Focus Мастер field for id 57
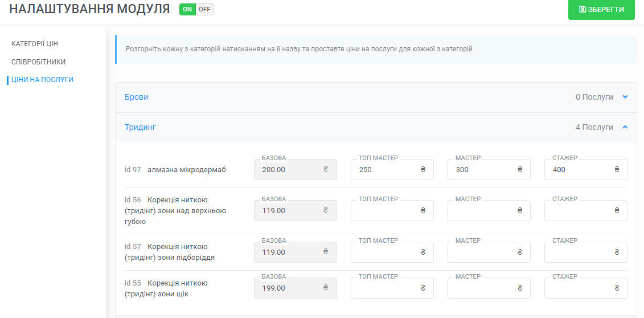Screen dimensions: 644x318 tap(489, 252)
